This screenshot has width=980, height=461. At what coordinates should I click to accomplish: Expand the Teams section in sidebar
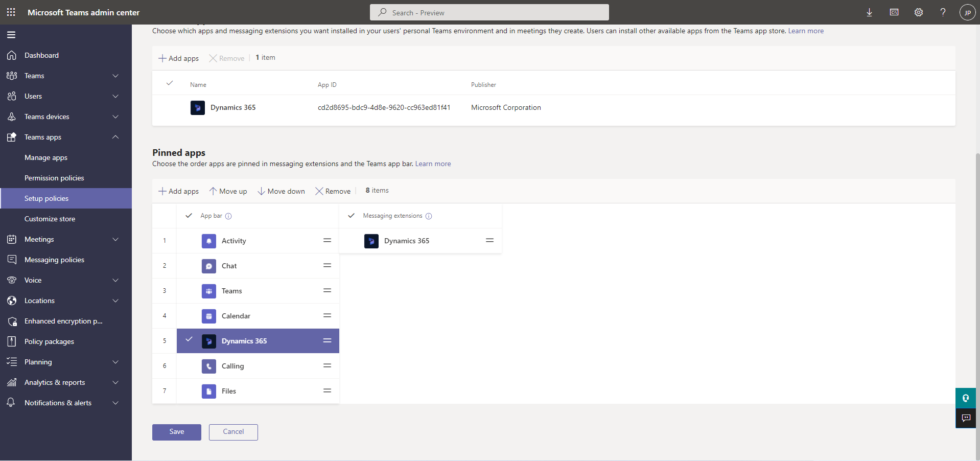115,76
